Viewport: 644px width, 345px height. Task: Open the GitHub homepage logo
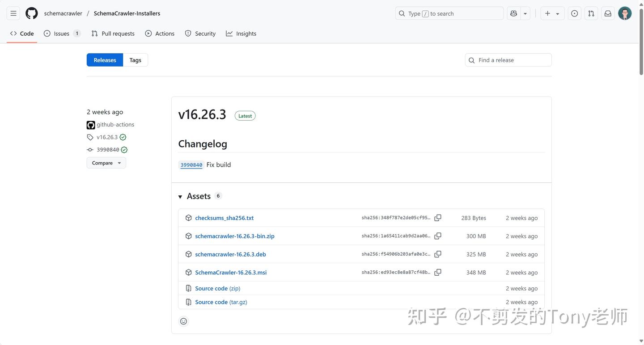(31, 13)
